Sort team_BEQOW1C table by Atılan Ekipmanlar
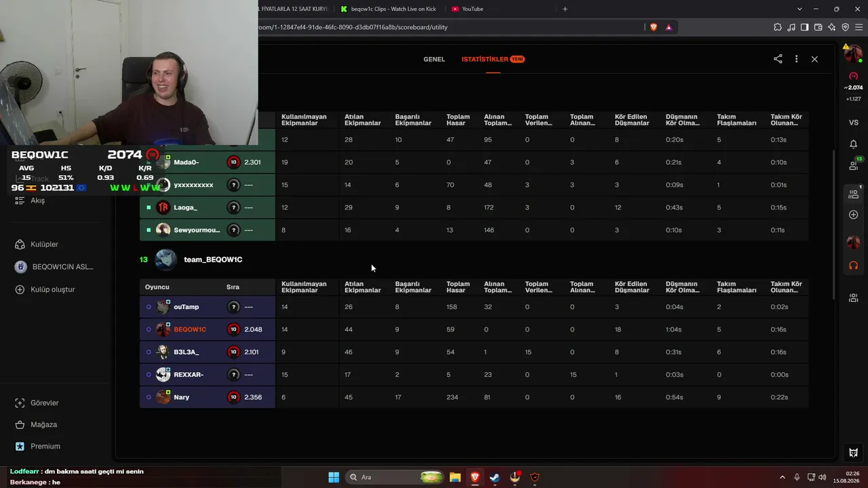The width and height of the screenshot is (868, 488). point(363,287)
